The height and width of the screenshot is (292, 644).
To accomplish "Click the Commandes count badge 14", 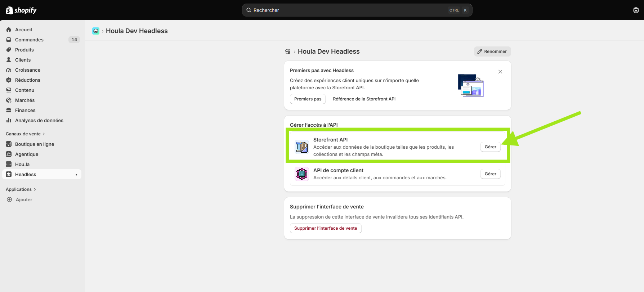I will coord(74,40).
